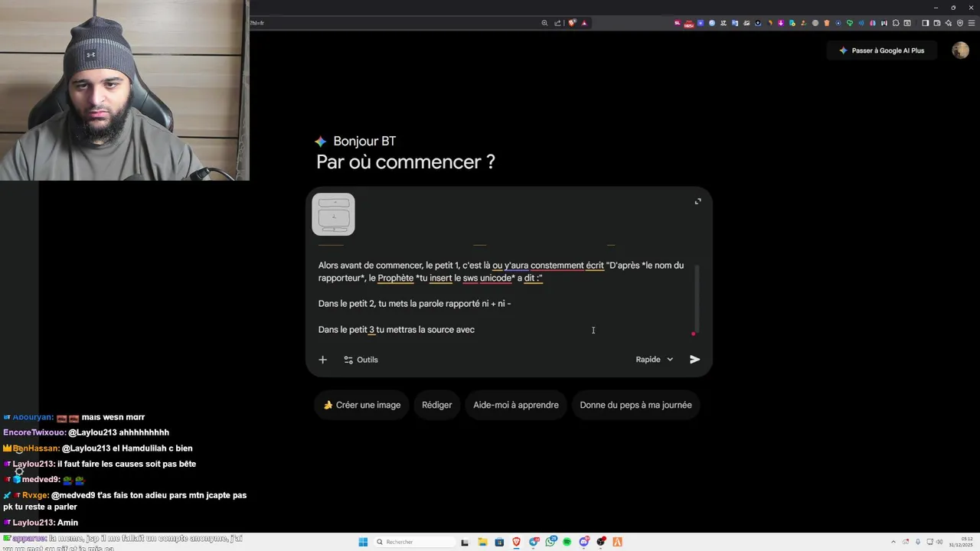Open the Windows Start menu

(363, 542)
